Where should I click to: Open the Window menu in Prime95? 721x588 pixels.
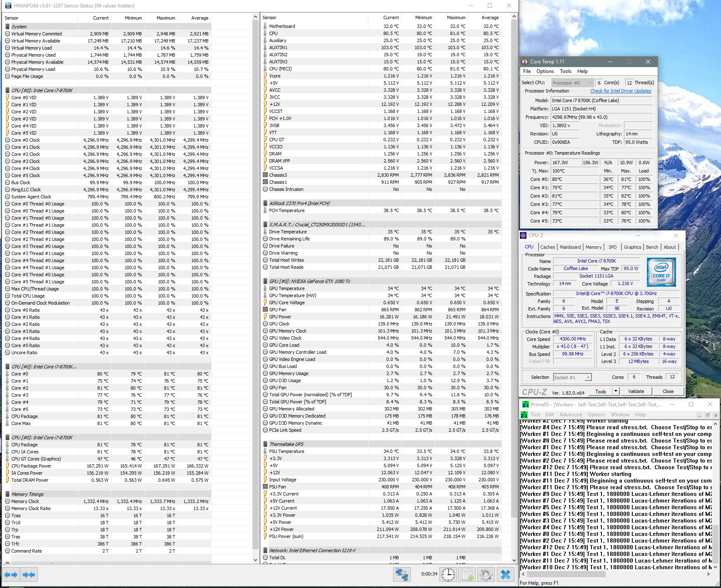click(x=620, y=415)
